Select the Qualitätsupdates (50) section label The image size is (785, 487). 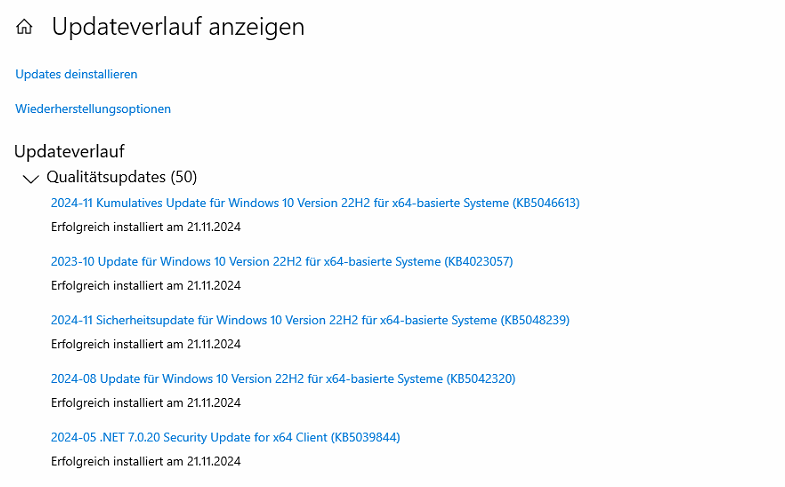[122, 177]
